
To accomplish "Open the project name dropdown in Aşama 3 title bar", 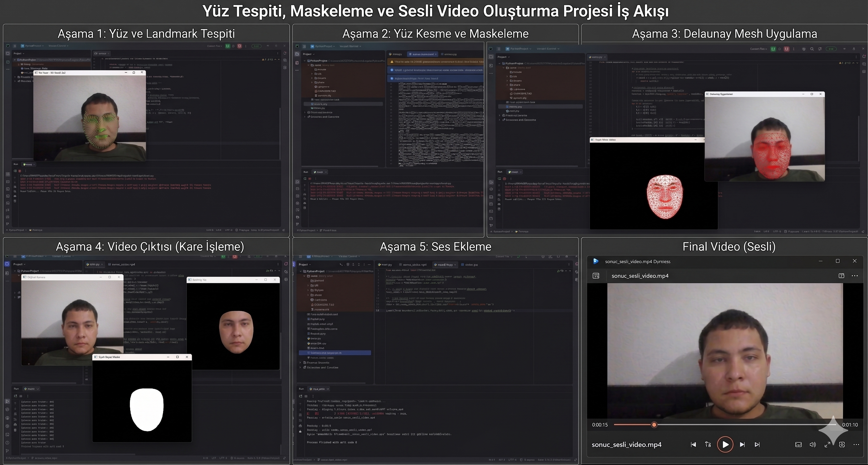I will (518, 49).
